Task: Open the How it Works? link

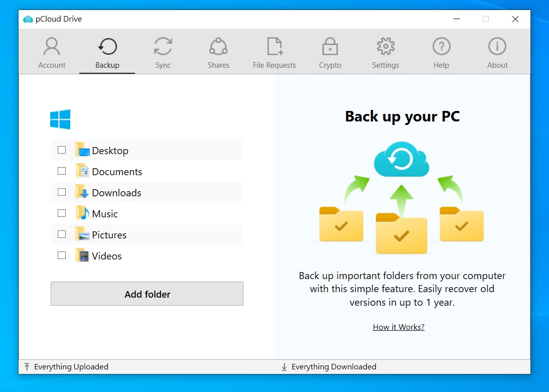Action: coord(398,327)
